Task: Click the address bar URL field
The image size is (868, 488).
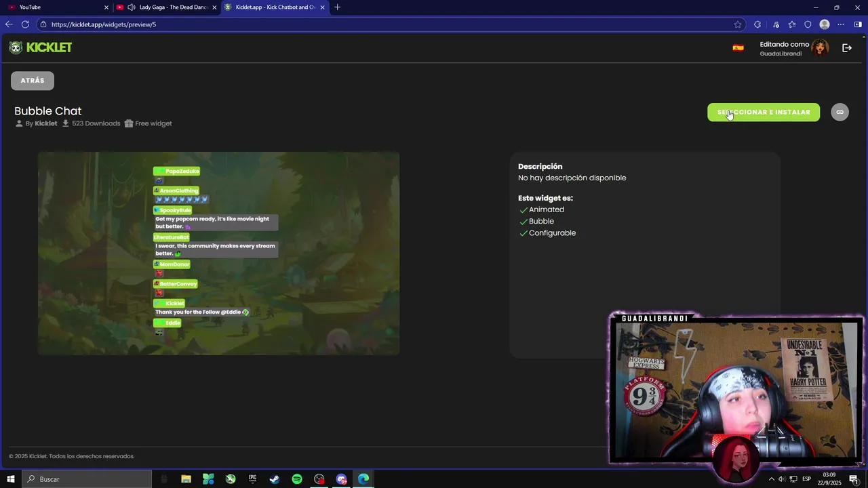Action: [x=390, y=24]
